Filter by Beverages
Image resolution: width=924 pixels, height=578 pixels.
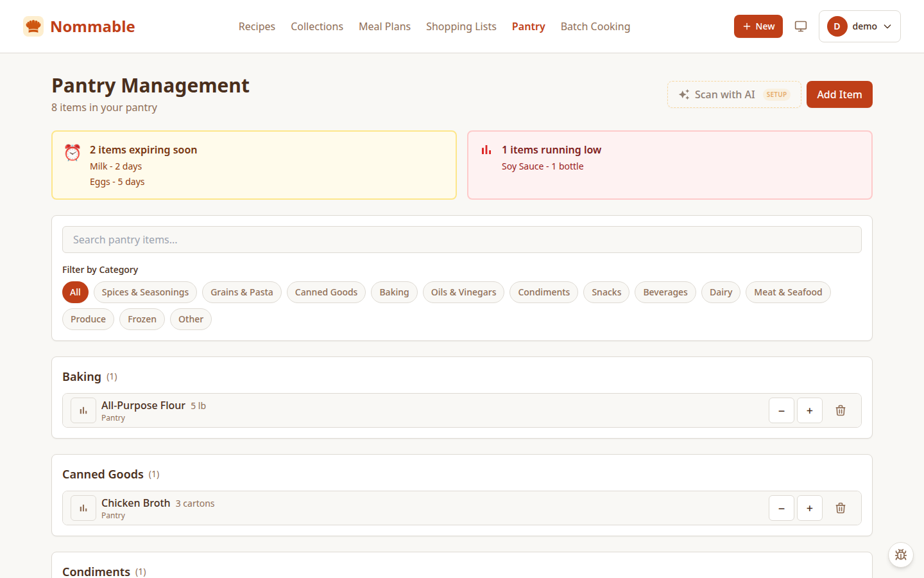pos(665,292)
